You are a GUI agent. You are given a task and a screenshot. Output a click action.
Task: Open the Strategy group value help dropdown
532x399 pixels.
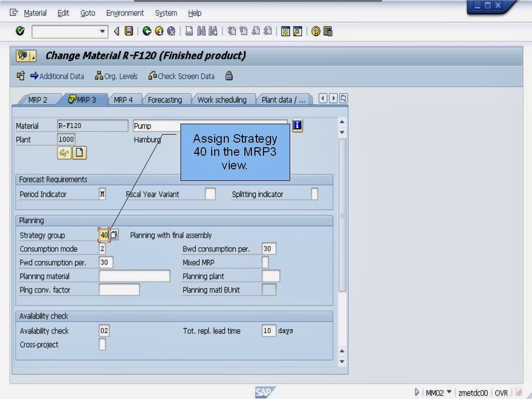coord(114,235)
